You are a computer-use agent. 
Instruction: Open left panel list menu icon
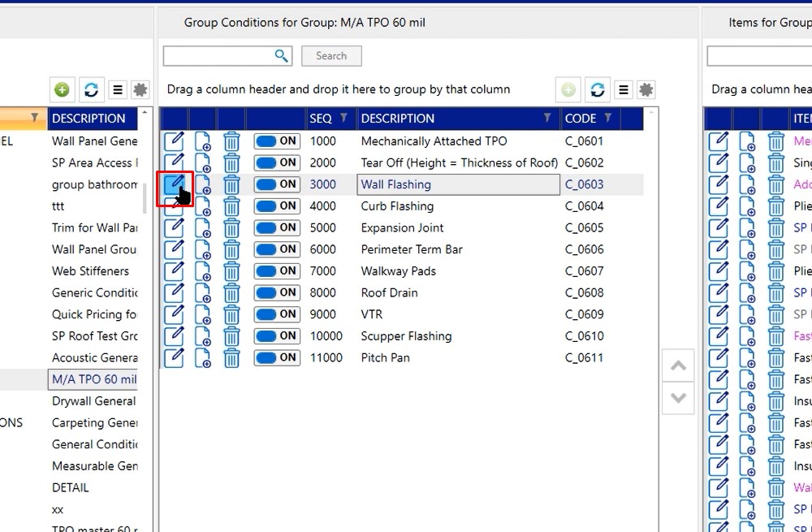[x=117, y=89]
